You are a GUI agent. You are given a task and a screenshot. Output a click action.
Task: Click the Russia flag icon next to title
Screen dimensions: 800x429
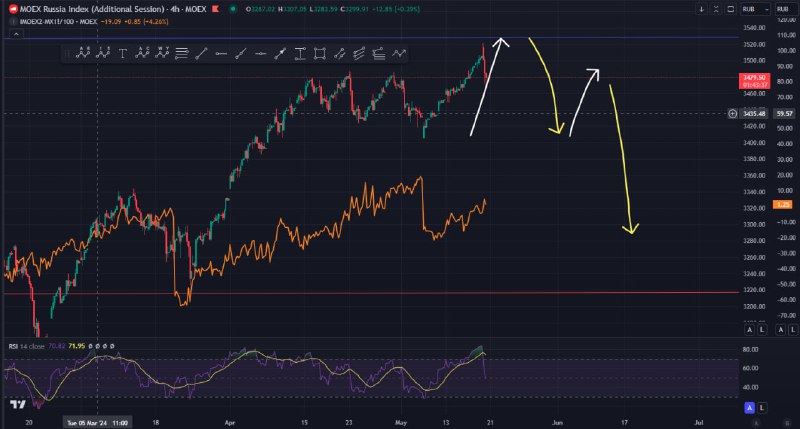215,9
